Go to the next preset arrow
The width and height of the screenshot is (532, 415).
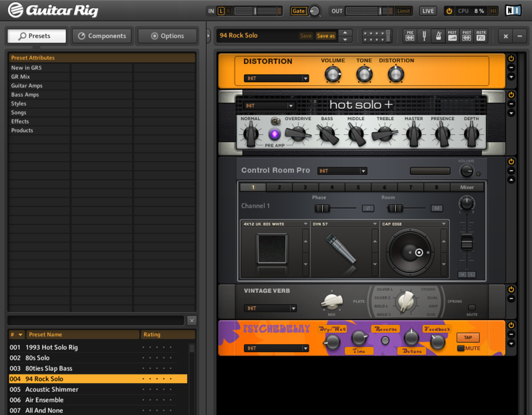point(345,39)
